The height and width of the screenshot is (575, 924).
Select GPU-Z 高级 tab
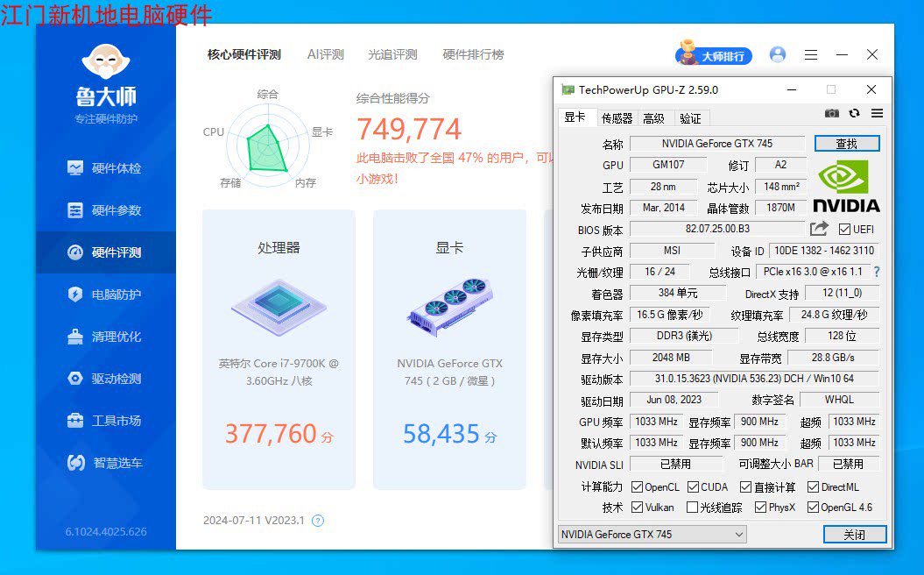pyautogui.click(x=653, y=118)
